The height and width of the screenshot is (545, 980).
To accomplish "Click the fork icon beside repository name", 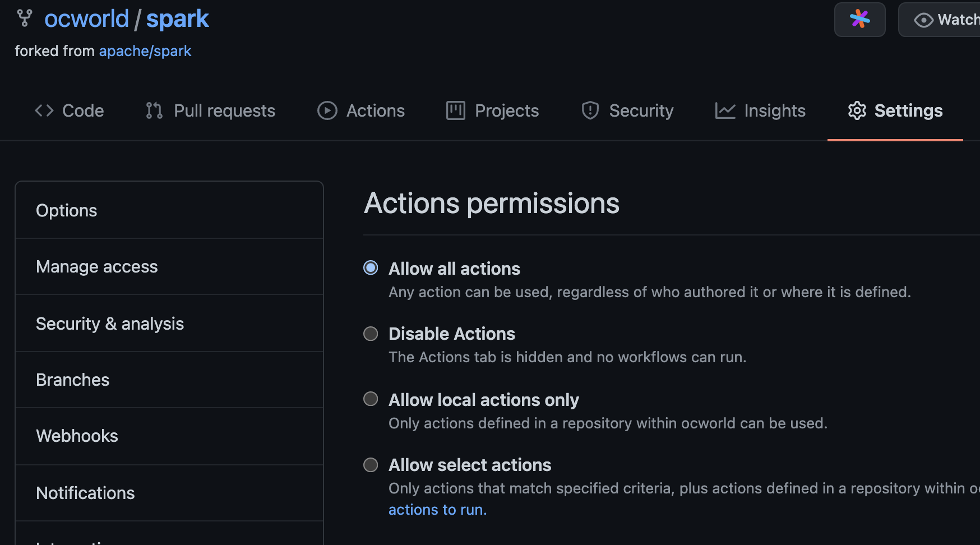I will [25, 19].
